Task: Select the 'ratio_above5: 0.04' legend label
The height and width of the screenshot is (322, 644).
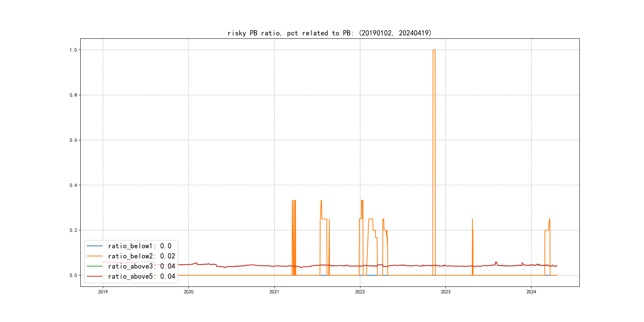Action: point(142,276)
